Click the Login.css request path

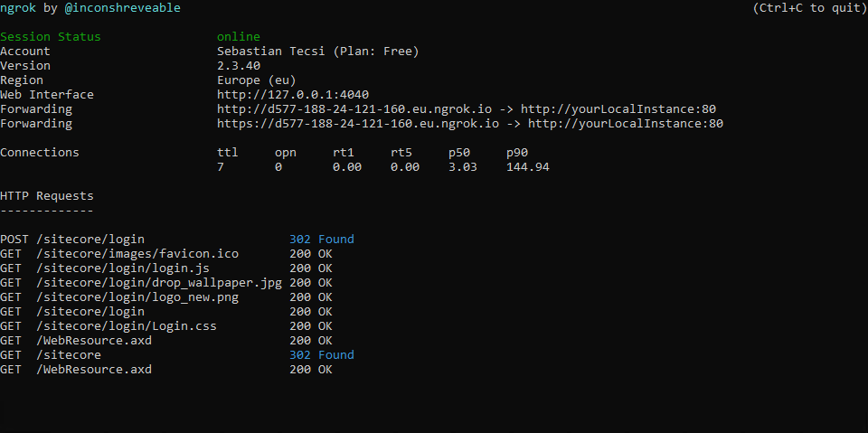click(127, 326)
